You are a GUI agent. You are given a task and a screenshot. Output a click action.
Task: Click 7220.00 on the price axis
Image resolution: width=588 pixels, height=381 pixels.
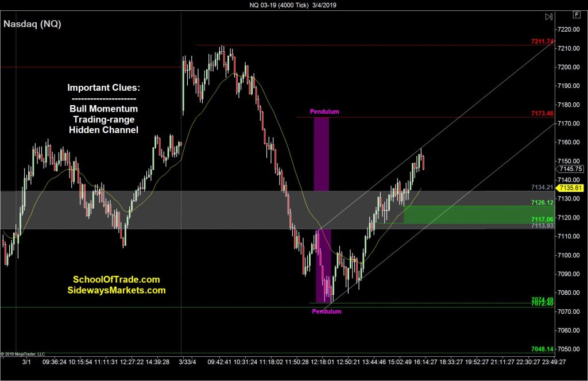pyautogui.click(x=568, y=30)
